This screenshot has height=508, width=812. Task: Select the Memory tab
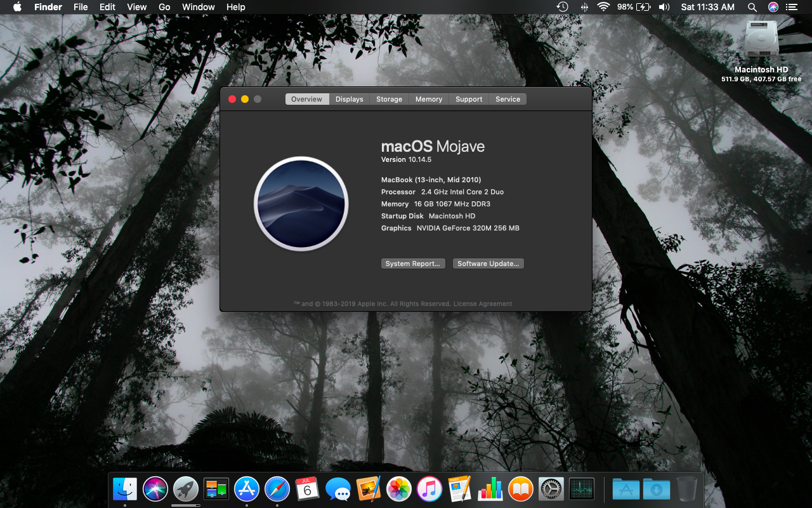(429, 99)
